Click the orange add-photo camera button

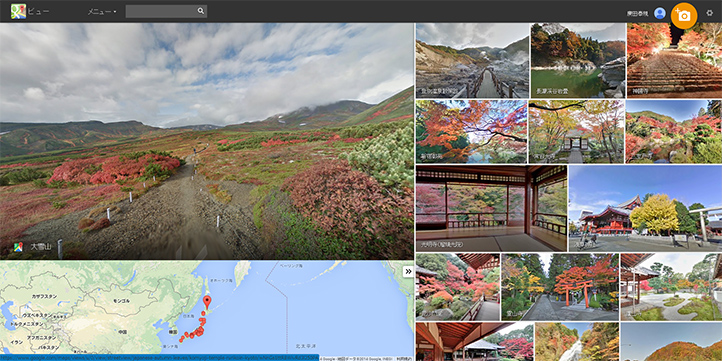coord(684,16)
